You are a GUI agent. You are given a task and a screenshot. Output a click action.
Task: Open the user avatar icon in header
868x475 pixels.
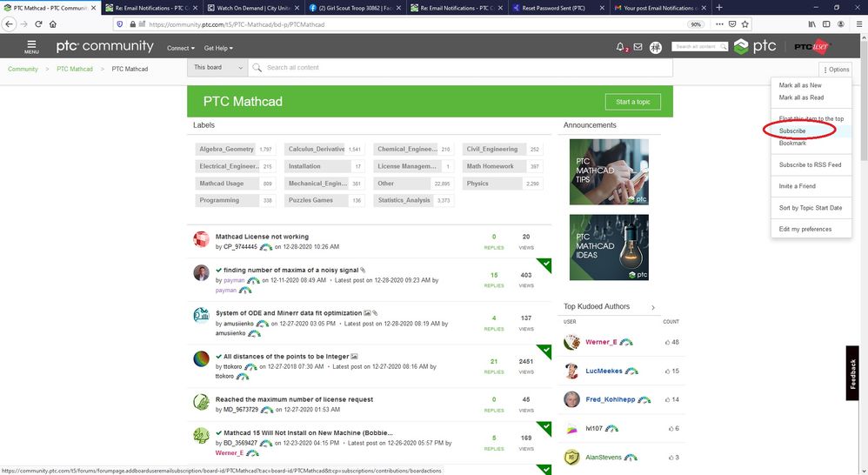pyautogui.click(x=656, y=48)
